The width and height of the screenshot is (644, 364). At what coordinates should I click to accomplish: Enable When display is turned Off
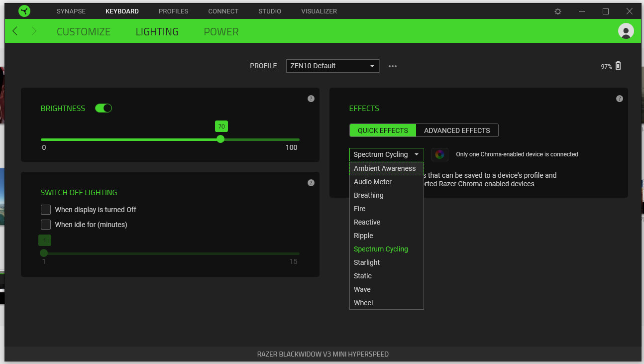46,210
